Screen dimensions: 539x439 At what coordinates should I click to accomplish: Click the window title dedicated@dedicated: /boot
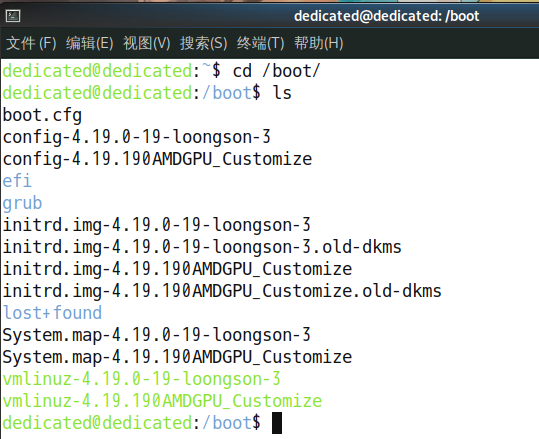point(386,16)
